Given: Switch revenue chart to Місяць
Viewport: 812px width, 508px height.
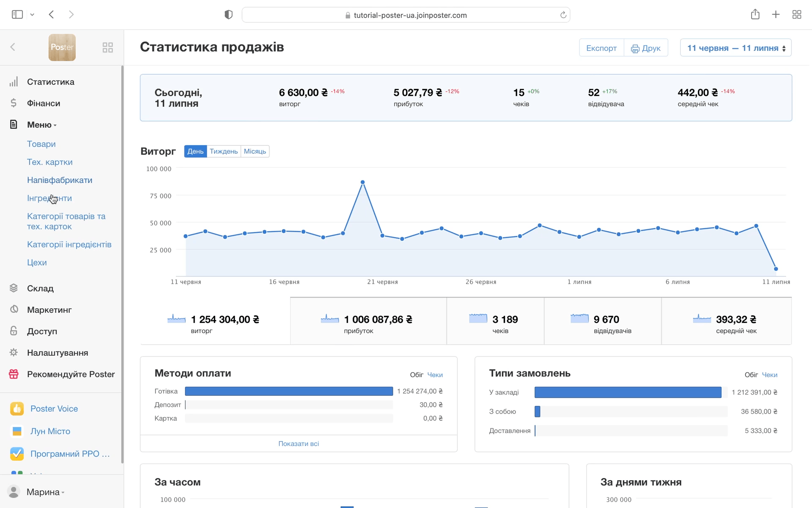Looking at the screenshot, I should (x=255, y=152).
